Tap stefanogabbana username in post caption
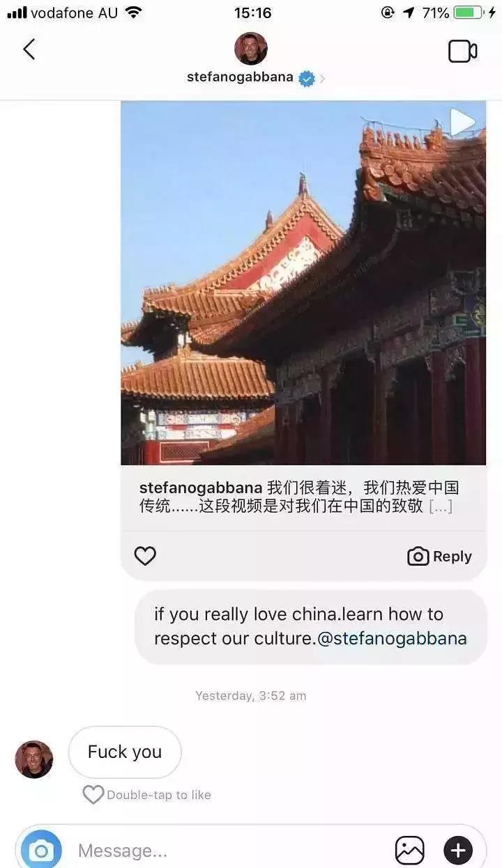This screenshot has height=868, width=502. click(x=201, y=488)
